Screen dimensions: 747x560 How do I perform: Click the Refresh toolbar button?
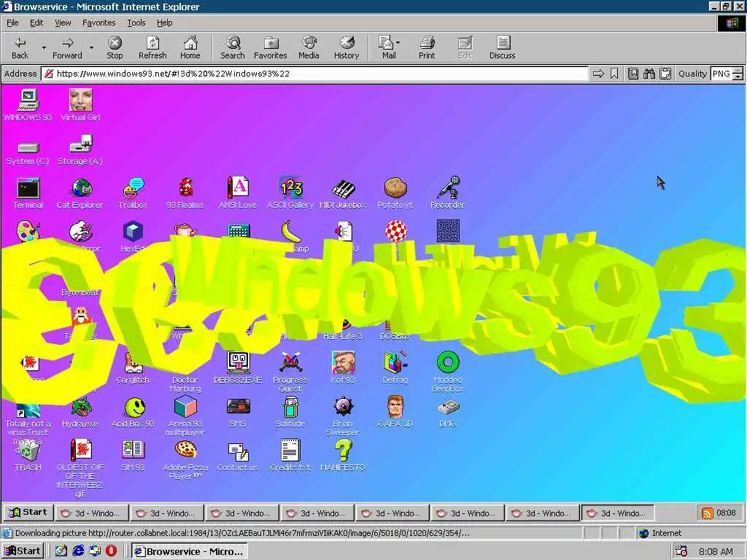click(x=152, y=47)
